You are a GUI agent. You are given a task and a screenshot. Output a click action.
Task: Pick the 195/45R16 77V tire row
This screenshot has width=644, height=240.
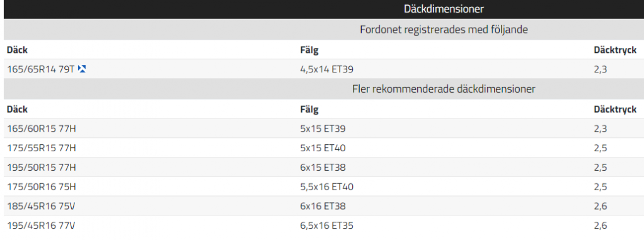tap(324, 226)
